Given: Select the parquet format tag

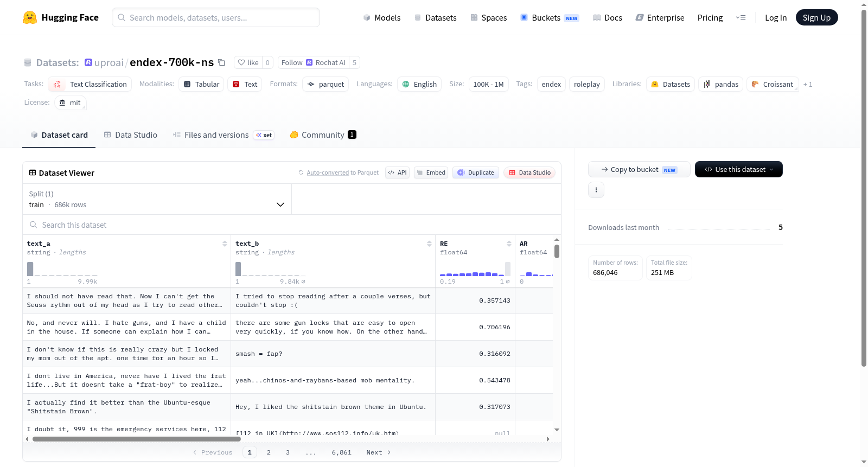Looking at the screenshot, I should pyautogui.click(x=325, y=84).
